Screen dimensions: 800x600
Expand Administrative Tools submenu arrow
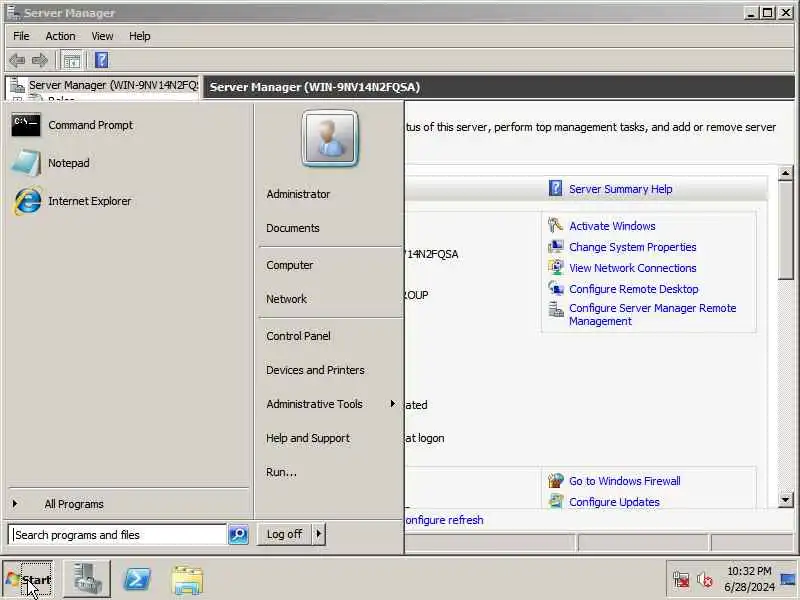(392, 404)
